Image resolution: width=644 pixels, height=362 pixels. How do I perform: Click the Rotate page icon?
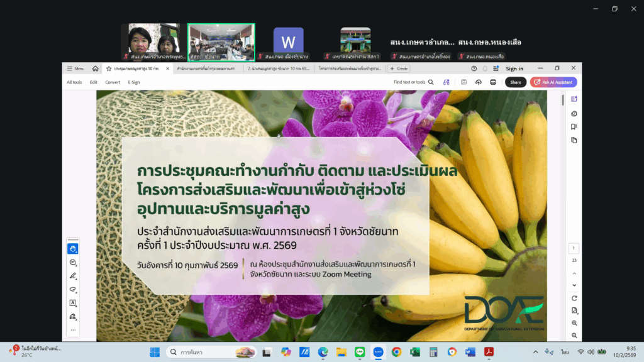(574, 298)
